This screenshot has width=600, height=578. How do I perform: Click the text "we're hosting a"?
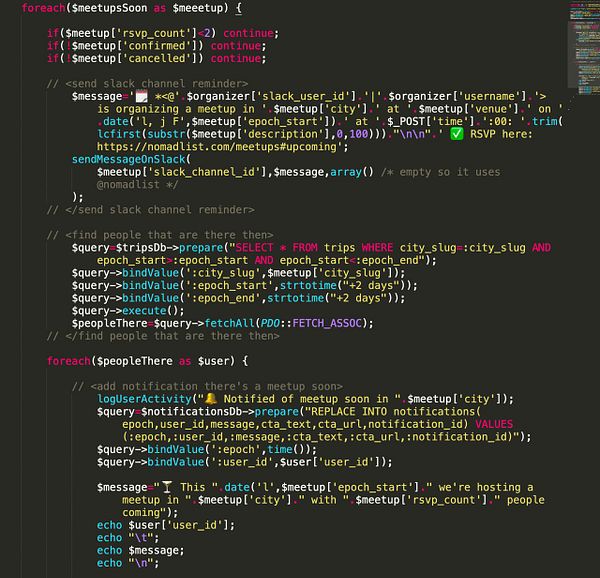click(486, 488)
